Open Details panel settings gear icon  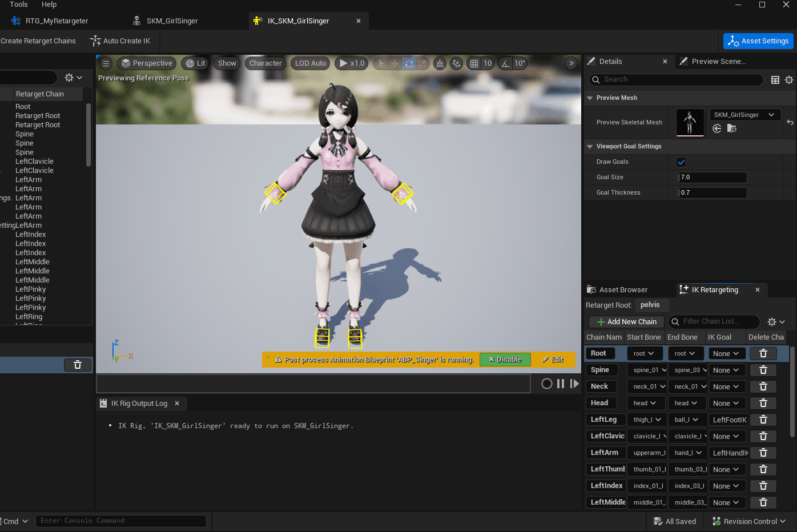788,80
